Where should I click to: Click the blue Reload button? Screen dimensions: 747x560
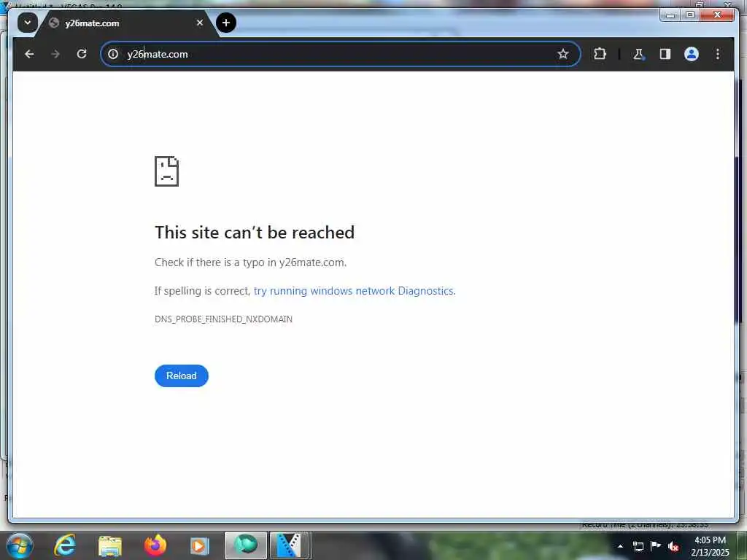(182, 376)
